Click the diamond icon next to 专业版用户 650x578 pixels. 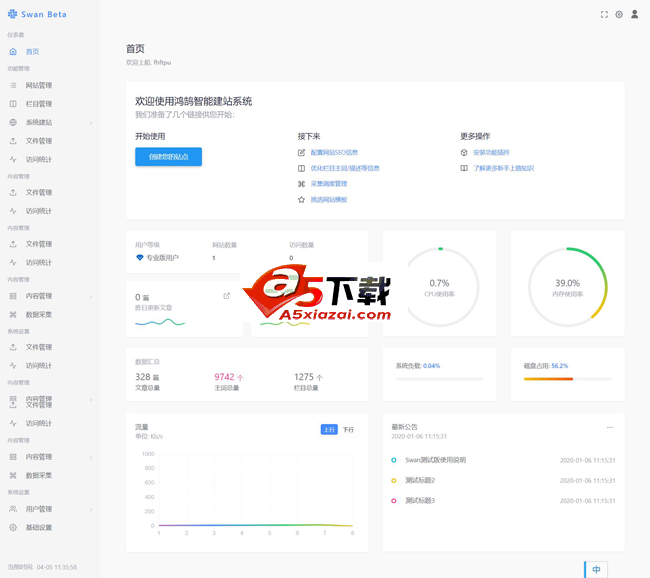point(140,257)
